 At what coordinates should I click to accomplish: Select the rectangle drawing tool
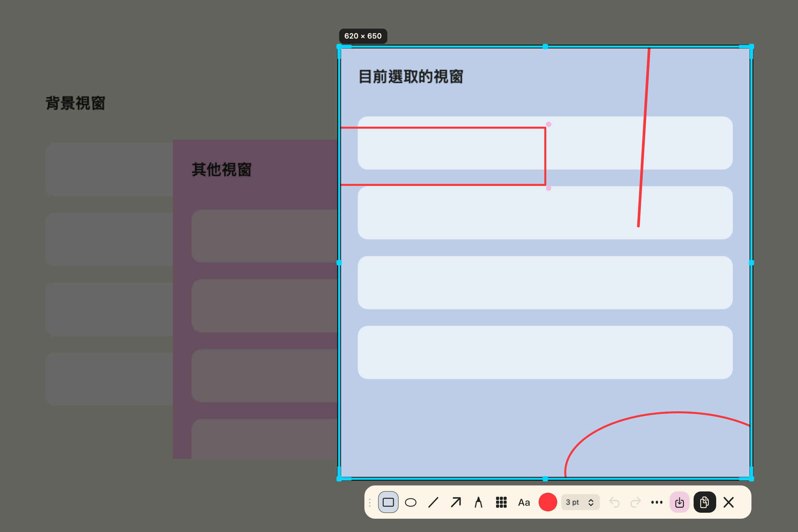pyautogui.click(x=388, y=502)
